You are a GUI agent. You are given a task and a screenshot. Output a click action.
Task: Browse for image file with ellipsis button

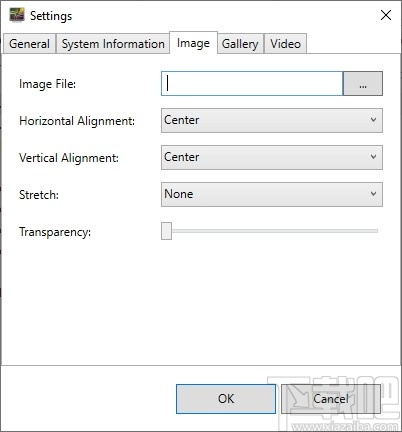[363, 83]
